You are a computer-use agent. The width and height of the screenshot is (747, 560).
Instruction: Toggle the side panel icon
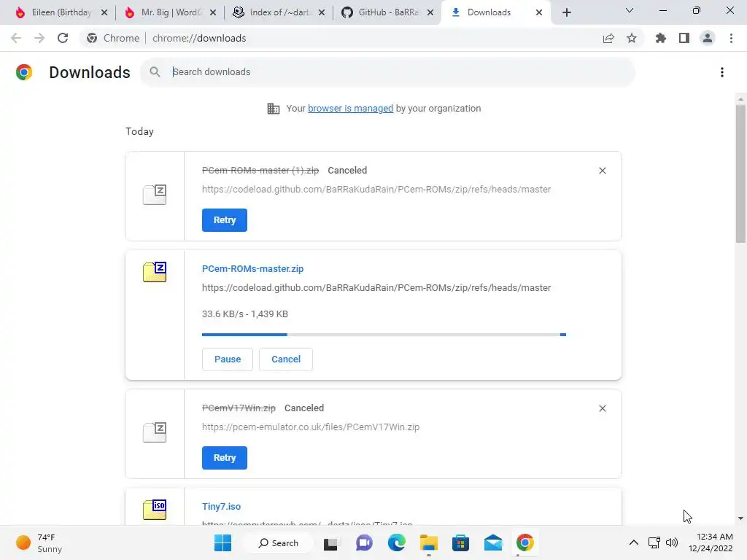(684, 38)
